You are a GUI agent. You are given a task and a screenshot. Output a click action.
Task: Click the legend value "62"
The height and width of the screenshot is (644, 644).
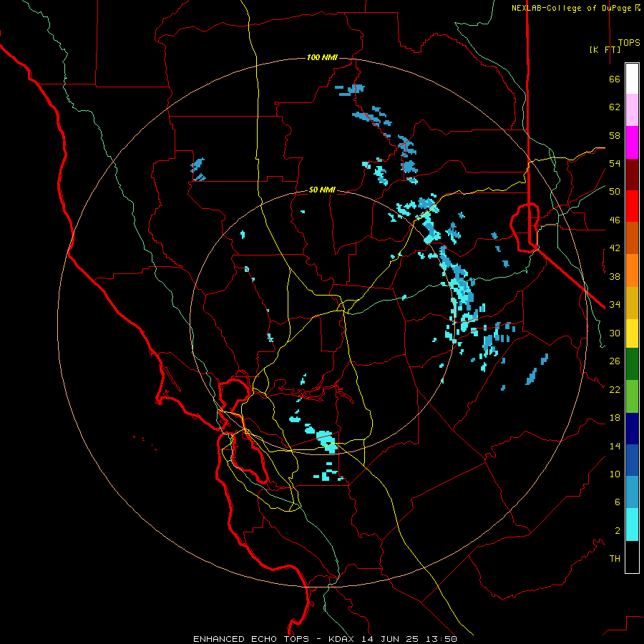[615, 107]
